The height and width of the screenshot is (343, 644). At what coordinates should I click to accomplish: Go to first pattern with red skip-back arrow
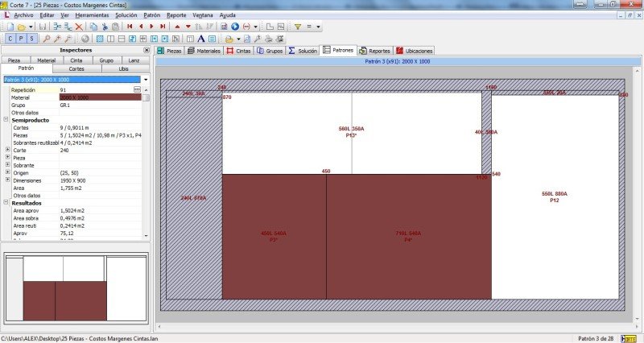coord(130,27)
